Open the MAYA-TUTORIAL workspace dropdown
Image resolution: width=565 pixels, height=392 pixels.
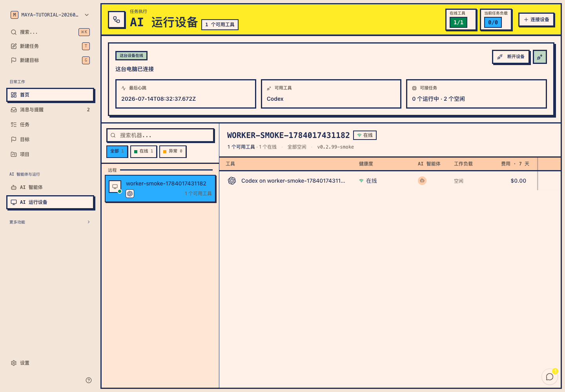50,15
